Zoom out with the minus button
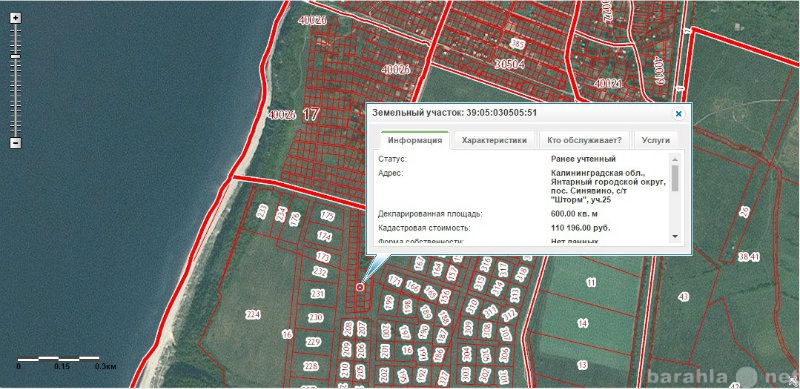Screen dimensions: 800x389 [x=16, y=143]
